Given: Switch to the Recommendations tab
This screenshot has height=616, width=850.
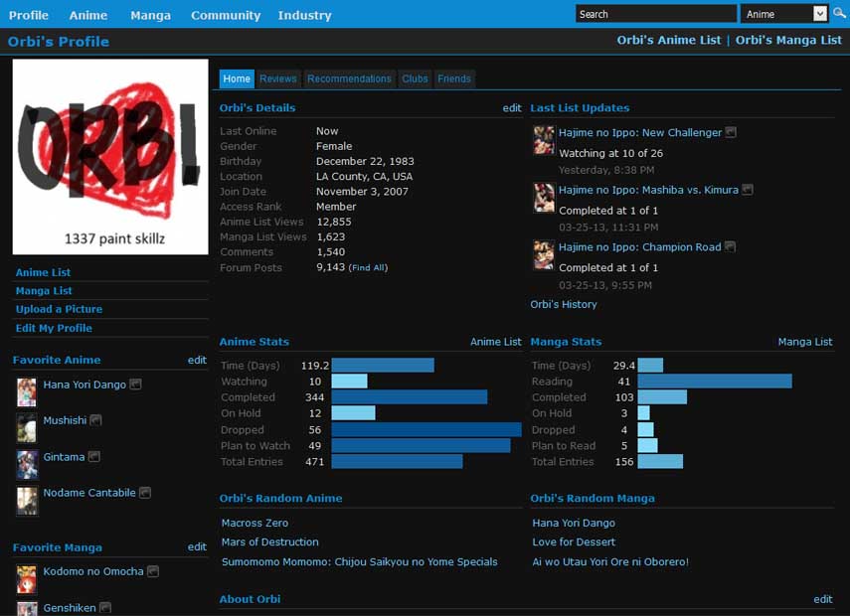Looking at the screenshot, I should pyautogui.click(x=349, y=78).
